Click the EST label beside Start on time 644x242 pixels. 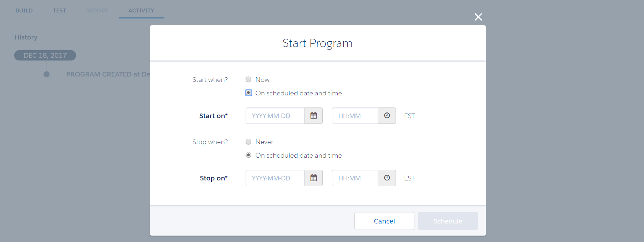pos(409,116)
